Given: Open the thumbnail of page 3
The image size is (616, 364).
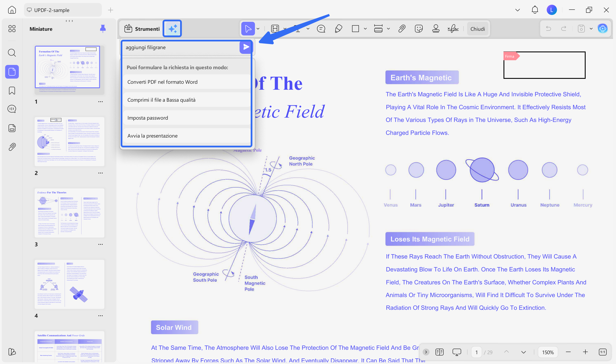Looking at the screenshot, I should 70,213.
